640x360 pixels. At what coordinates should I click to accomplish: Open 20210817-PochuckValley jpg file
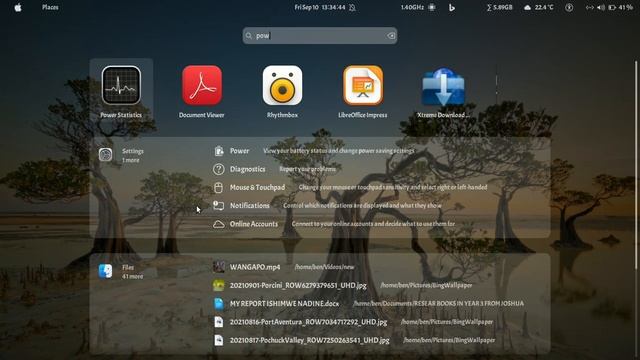pyautogui.click(x=354, y=340)
